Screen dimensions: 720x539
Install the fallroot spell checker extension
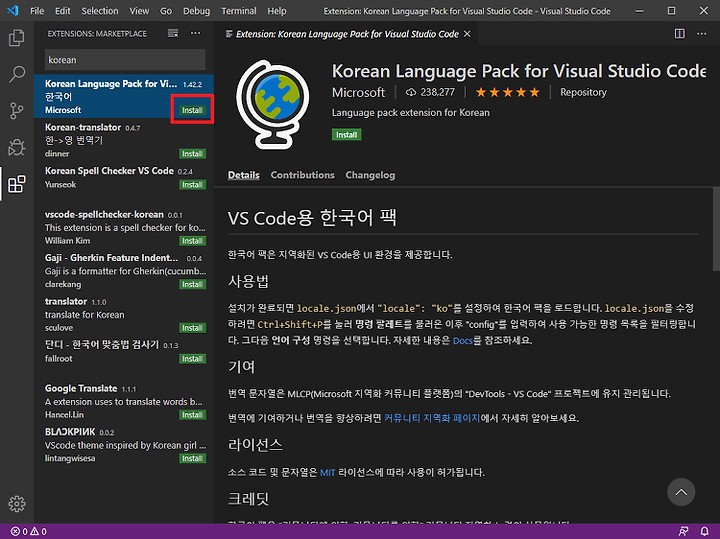click(192, 359)
